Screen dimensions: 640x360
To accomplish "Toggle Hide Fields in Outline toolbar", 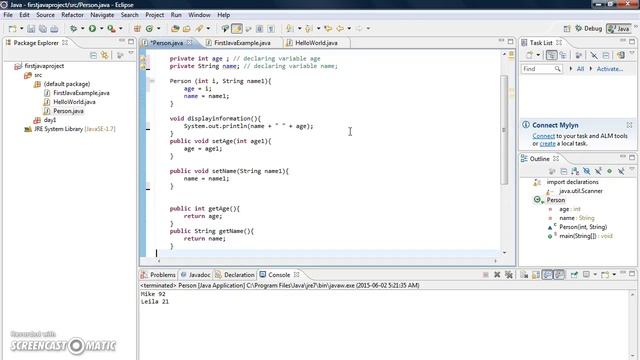I will click(x=587, y=171).
